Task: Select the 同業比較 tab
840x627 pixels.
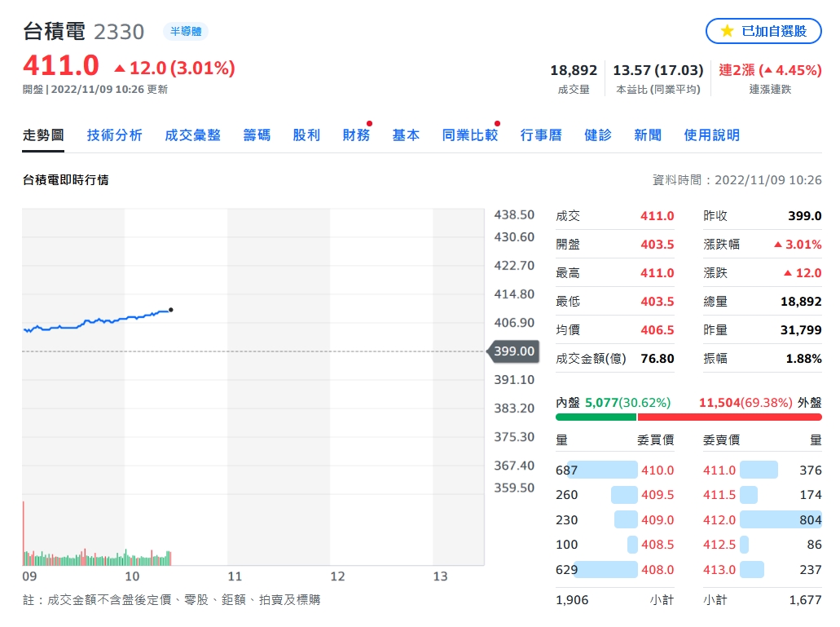Action: (470, 135)
